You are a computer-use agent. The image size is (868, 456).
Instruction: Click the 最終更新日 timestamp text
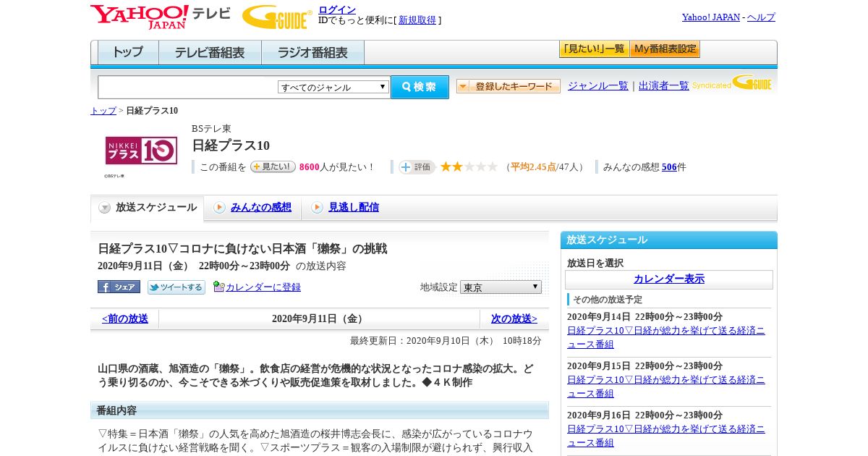pyautogui.click(x=446, y=341)
